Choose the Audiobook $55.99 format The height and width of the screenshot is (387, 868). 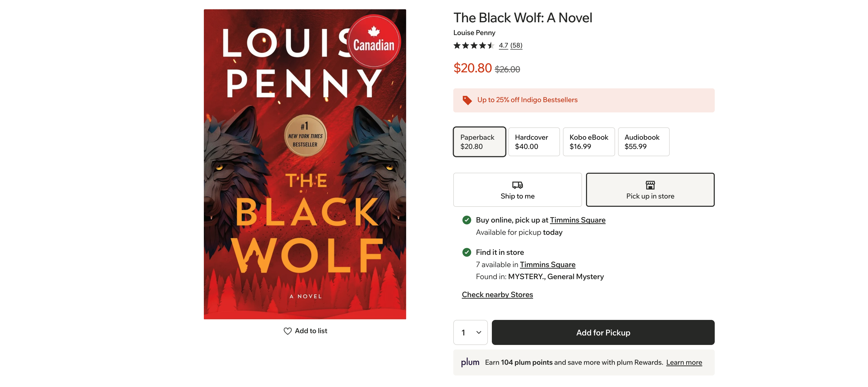click(644, 142)
